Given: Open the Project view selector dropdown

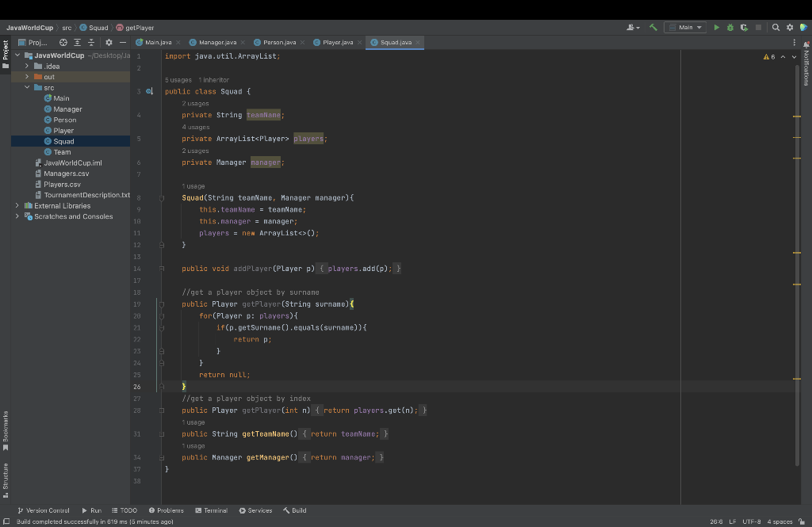Looking at the screenshot, I should [x=33, y=43].
